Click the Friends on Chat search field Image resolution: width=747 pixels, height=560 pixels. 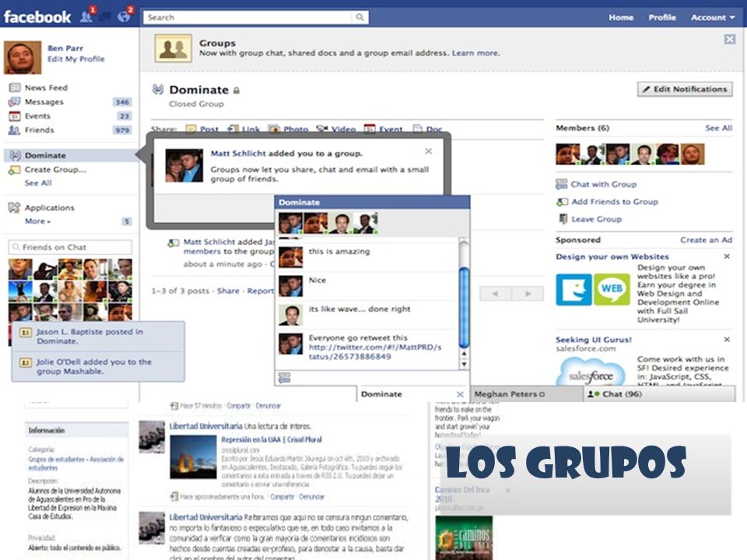[x=70, y=247]
